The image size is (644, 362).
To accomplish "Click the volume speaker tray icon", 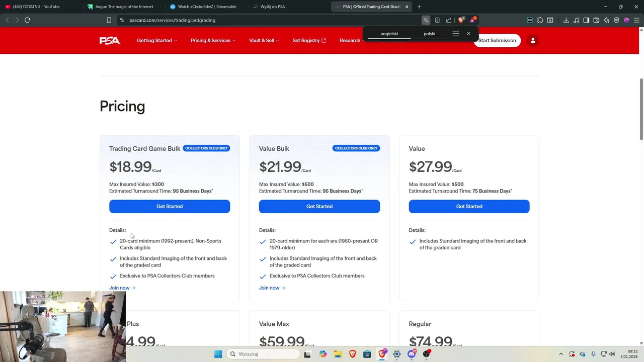I will 612,354.
